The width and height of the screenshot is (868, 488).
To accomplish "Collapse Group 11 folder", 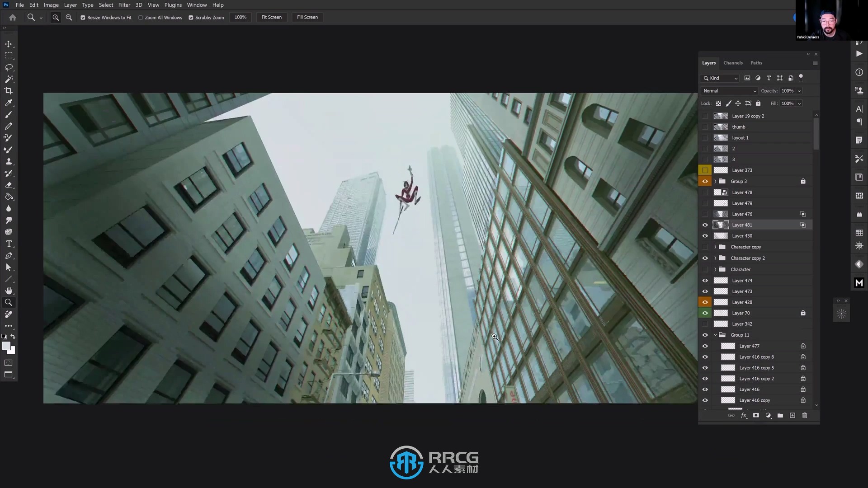I will coord(715,335).
